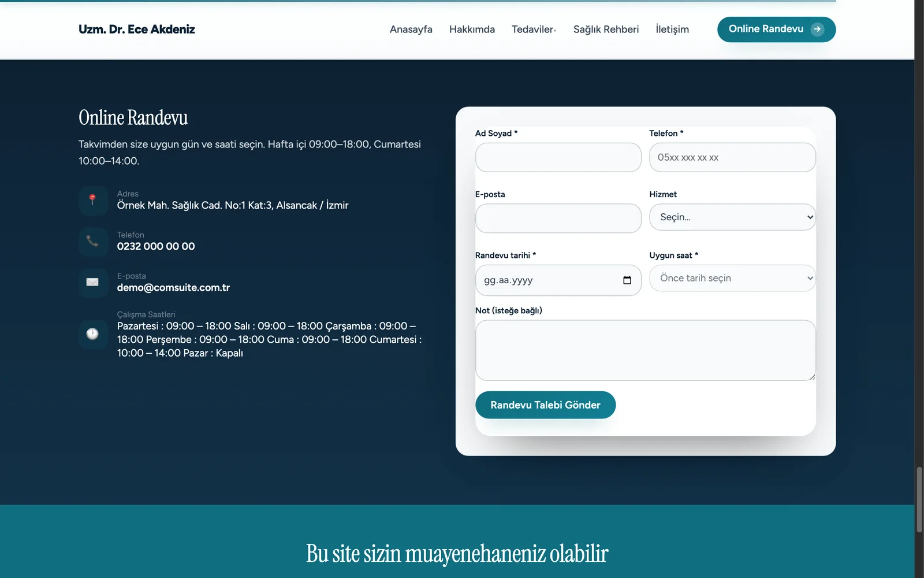Open the Sağlık Rehberi menu item
Image resolution: width=924 pixels, height=578 pixels.
606,29
